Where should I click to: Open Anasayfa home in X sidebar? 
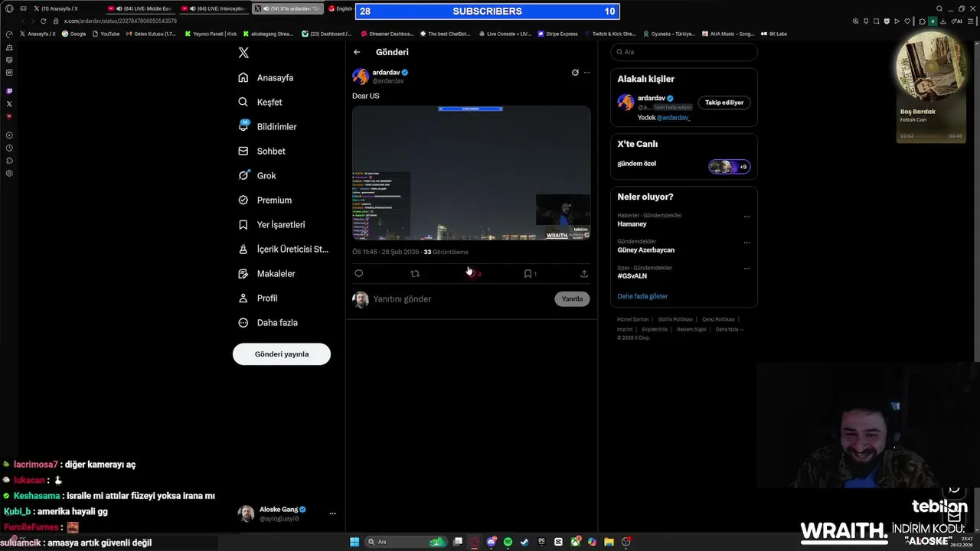(x=266, y=77)
